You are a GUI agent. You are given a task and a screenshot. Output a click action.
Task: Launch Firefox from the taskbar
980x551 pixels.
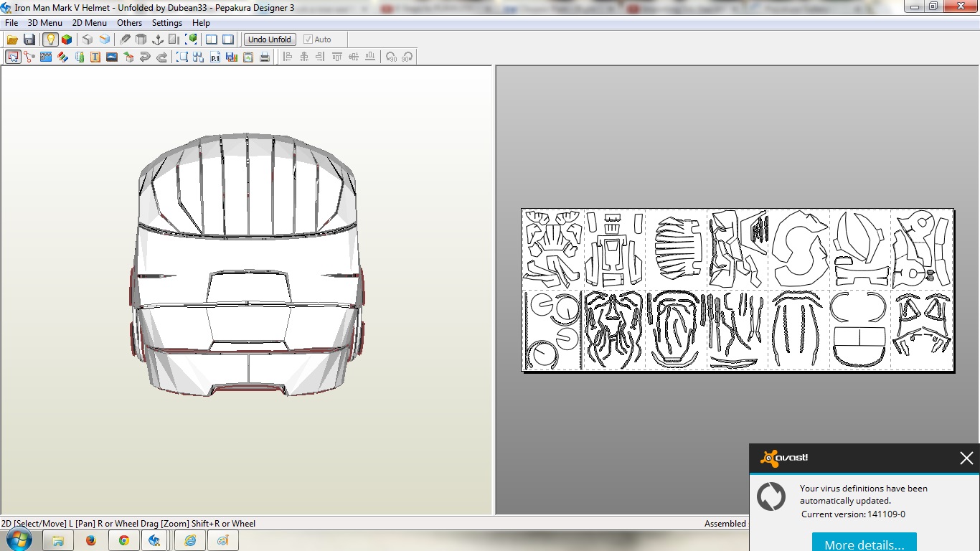[91, 540]
